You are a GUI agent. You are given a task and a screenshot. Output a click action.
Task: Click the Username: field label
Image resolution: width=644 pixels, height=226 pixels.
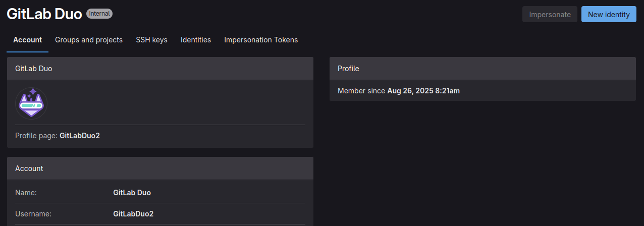tap(33, 214)
